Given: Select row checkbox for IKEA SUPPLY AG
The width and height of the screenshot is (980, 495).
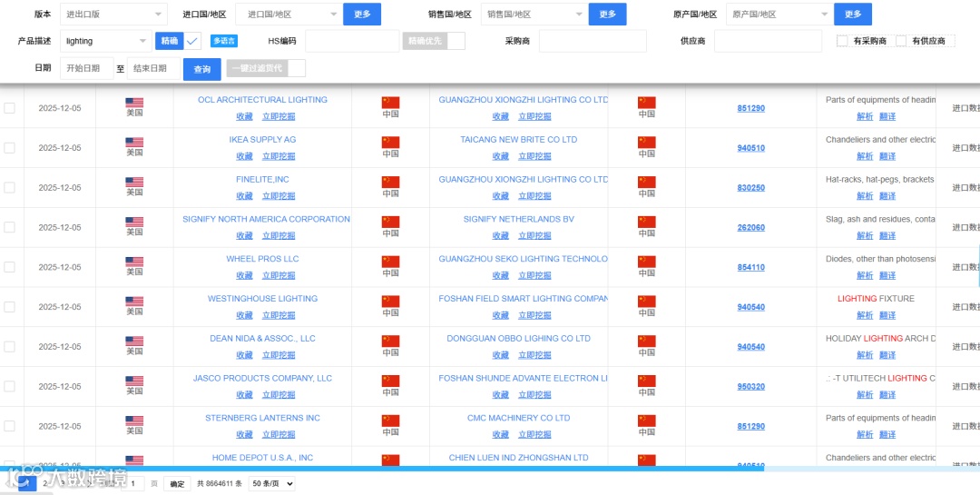Looking at the screenshot, I should pos(9,148).
